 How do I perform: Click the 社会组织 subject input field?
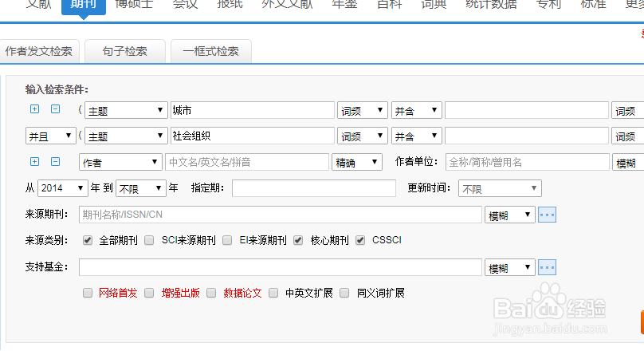pos(252,136)
